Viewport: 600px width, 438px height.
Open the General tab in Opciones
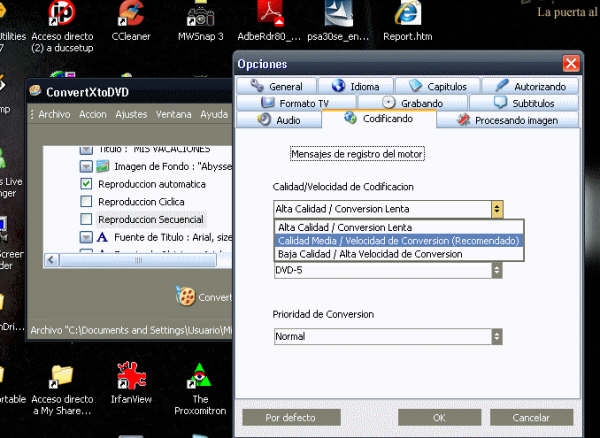[277, 86]
